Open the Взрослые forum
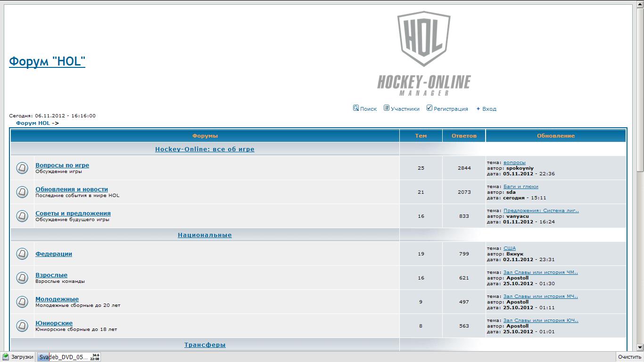Viewport: 644px width, 362px height. pyautogui.click(x=51, y=275)
